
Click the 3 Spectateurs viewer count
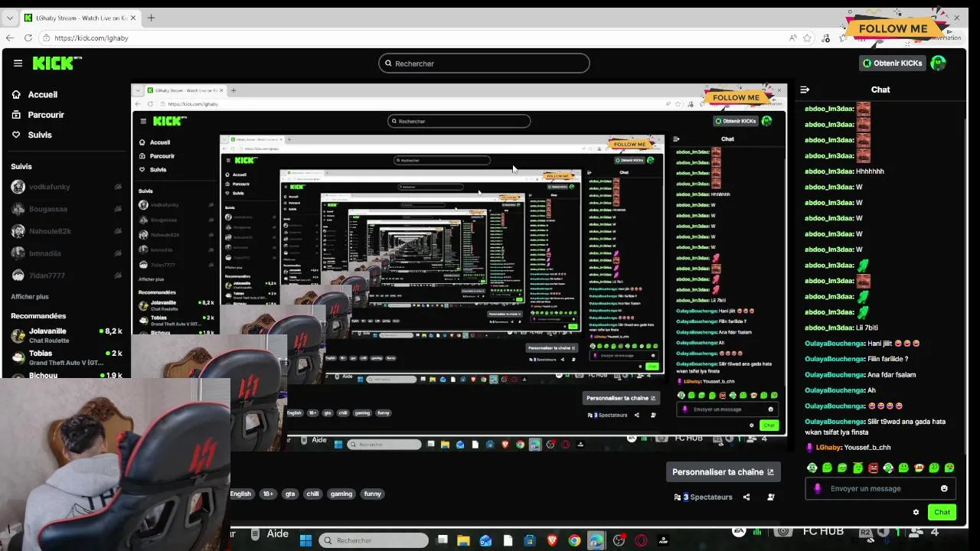[x=703, y=497]
